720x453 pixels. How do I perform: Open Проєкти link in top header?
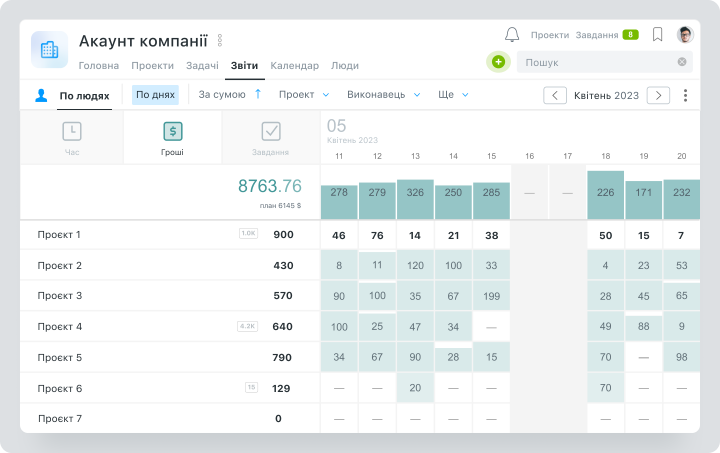(x=550, y=35)
